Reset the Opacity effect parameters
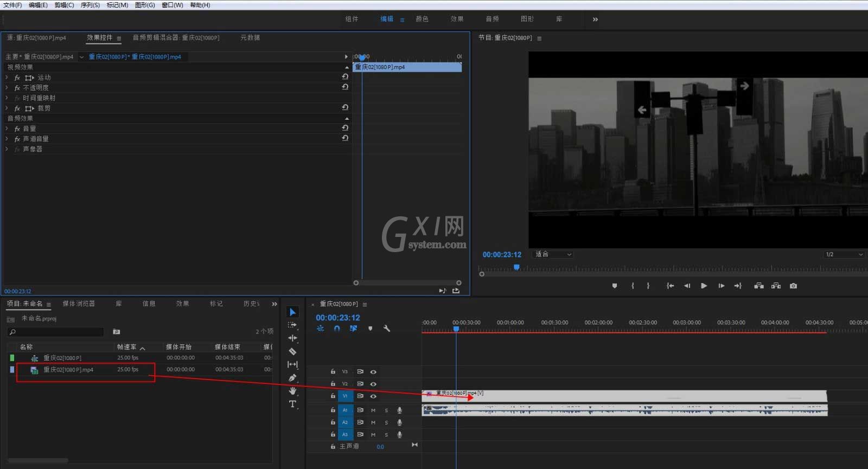868x469 pixels. pyautogui.click(x=345, y=87)
